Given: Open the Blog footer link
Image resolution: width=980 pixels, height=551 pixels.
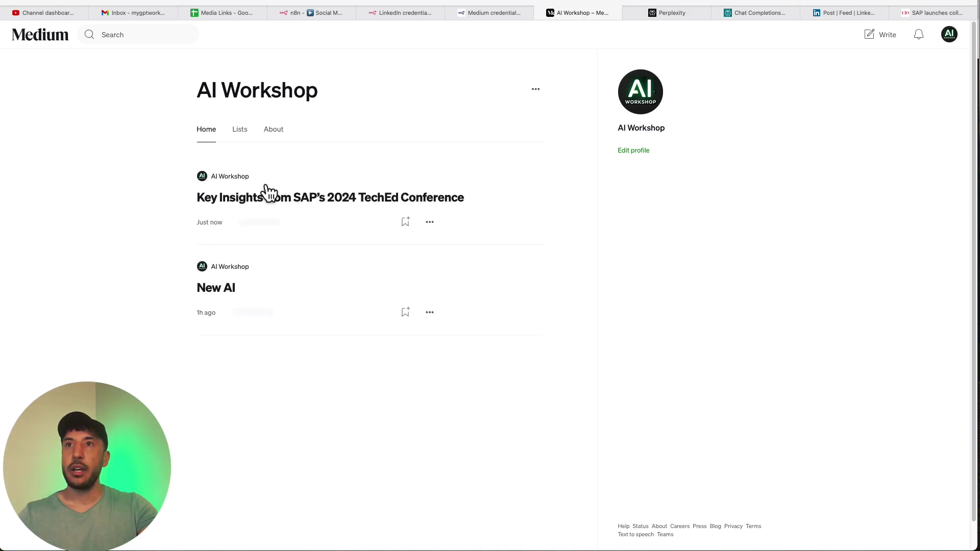Looking at the screenshot, I should [715, 526].
